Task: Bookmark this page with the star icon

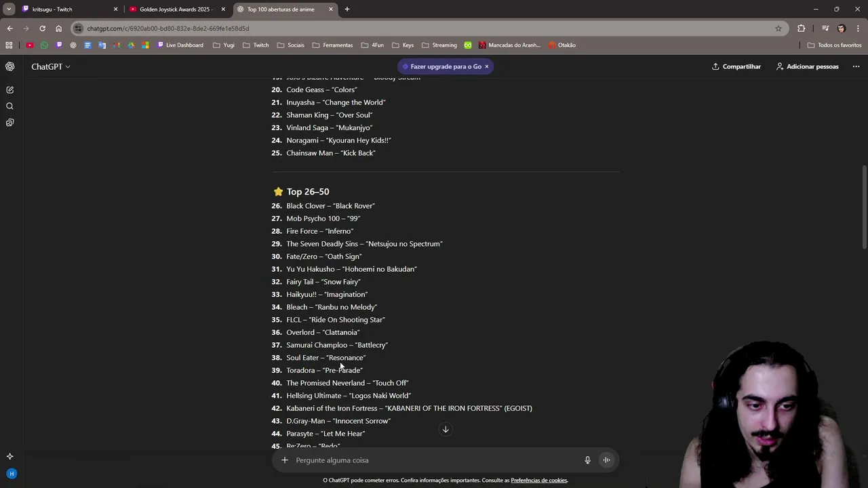Action: coord(778,28)
